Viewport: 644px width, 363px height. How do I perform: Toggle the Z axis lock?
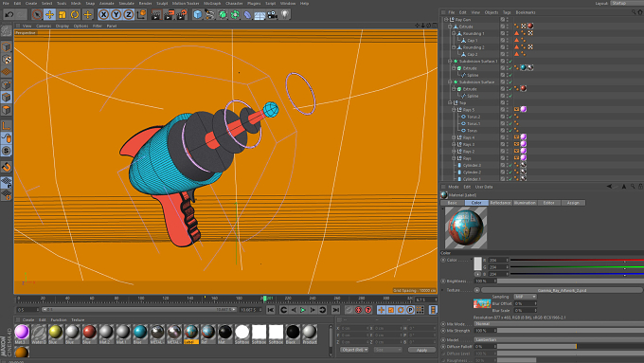pyautogui.click(x=129, y=15)
